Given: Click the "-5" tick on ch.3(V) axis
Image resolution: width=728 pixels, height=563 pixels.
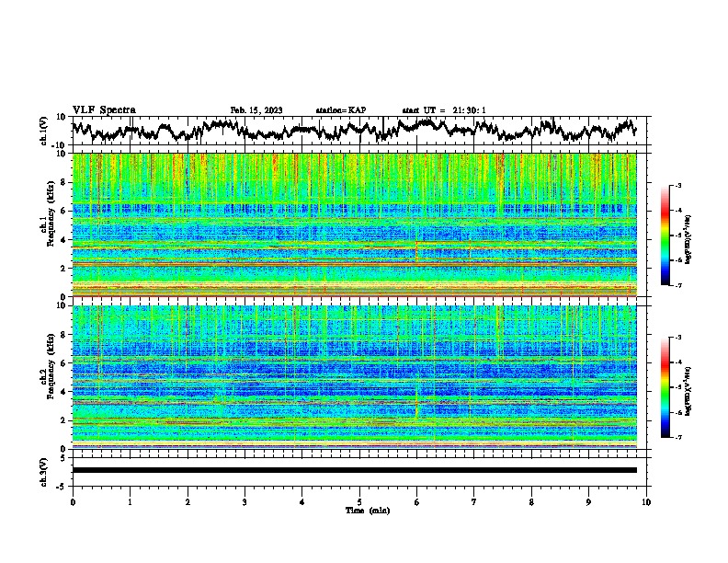Looking at the screenshot, I should [62, 487].
